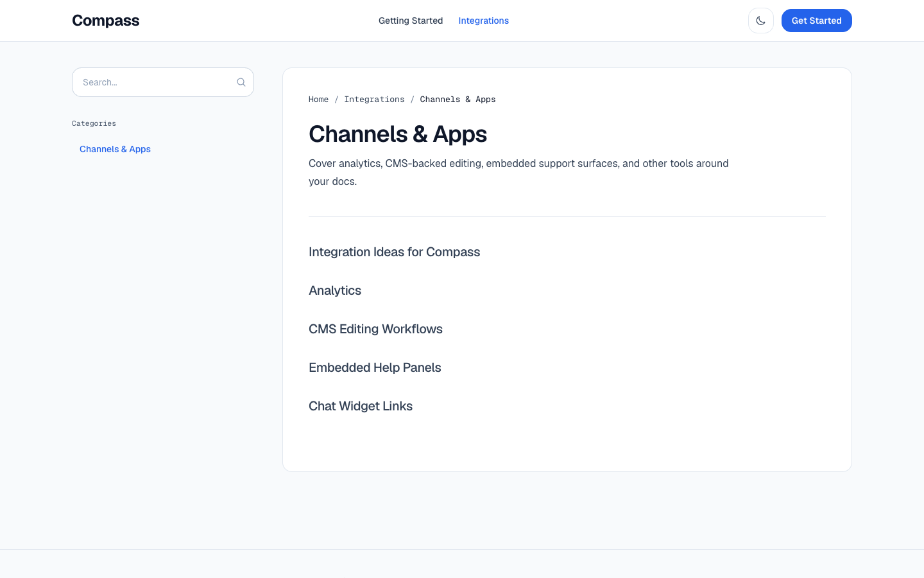Screen dimensions: 924x578
Task: Click the description starting "Cover analytics"
Action: coord(518,172)
